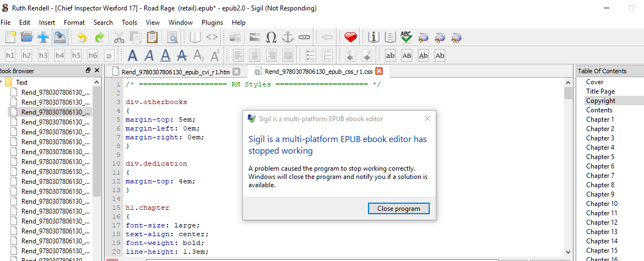Insert a link using the chain icon

(304, 37)
